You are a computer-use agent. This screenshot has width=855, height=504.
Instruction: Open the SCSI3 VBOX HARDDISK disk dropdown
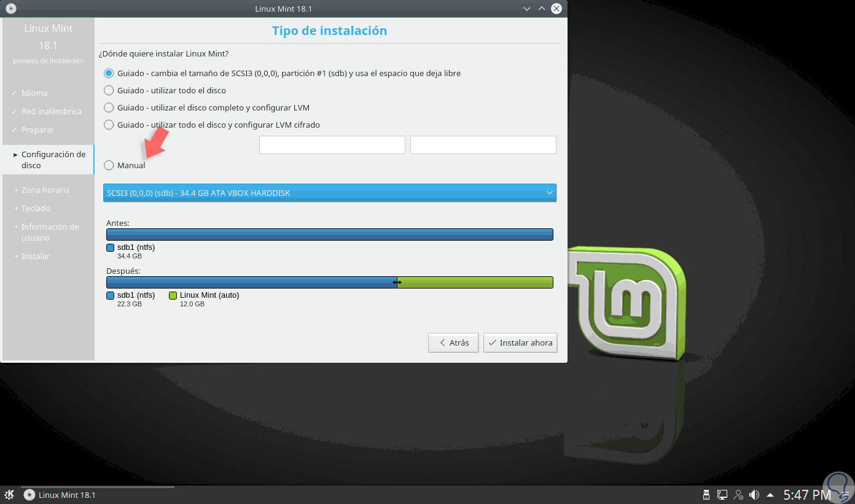pos(330,193)
